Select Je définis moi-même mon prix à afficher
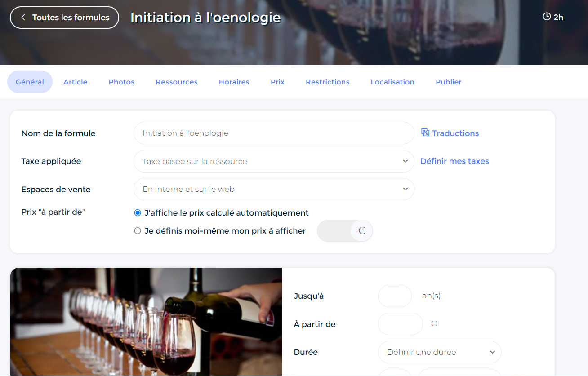 [x=138, y=231]
